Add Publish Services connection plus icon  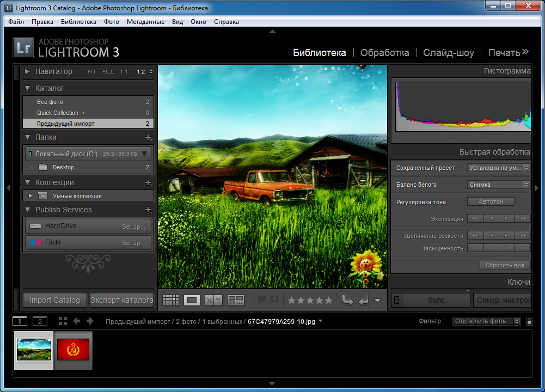click(149, 210)
